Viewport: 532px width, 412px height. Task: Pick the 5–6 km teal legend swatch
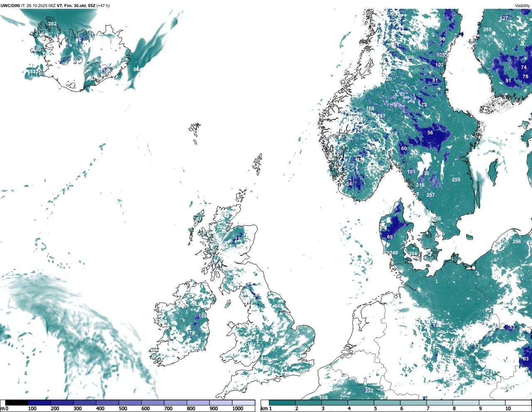(x=387, y=403)
